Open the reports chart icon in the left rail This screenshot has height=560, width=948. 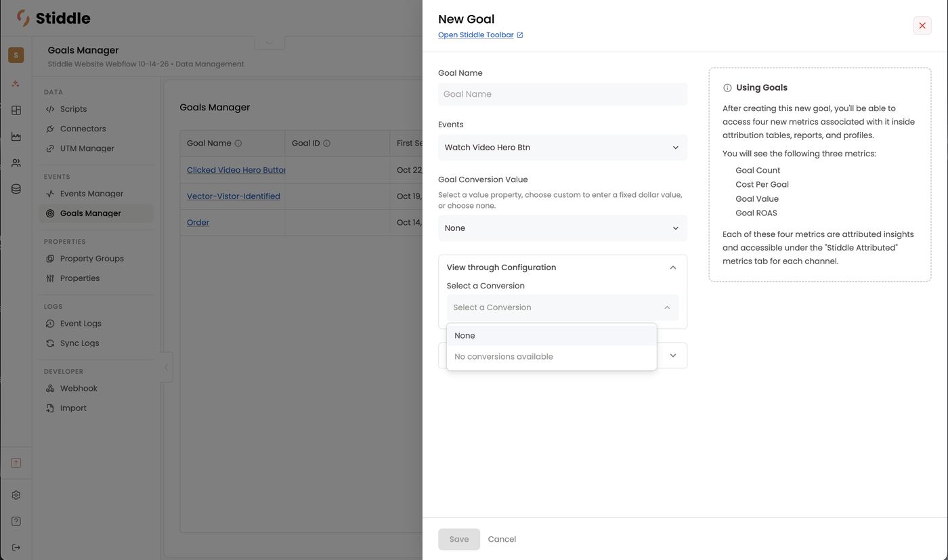coord(16,137)
